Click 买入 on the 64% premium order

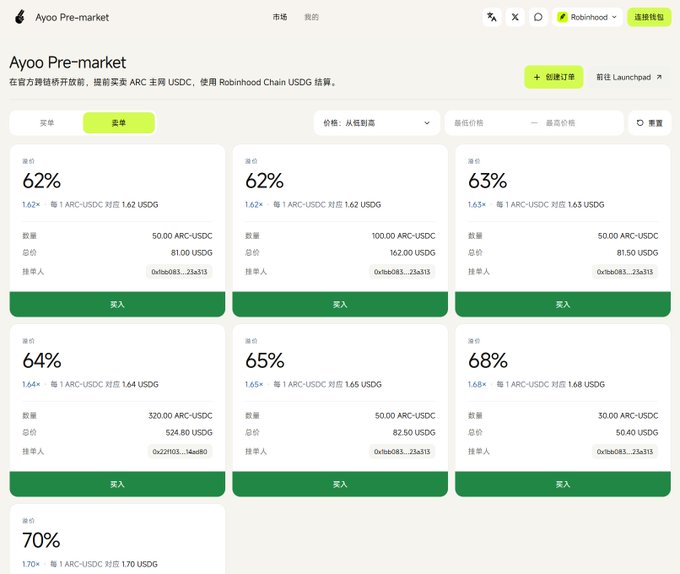coord(117,484)
